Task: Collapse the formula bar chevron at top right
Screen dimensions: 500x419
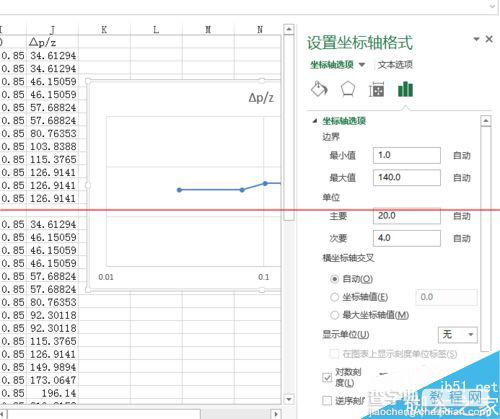Action: click(492, 6)
